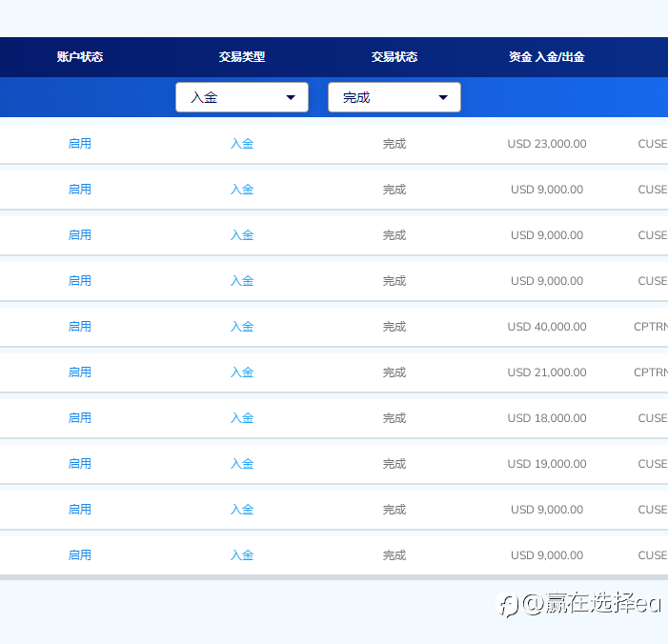The height and width of the screenshot is (644, 668).
Task: Click 启用 in the USD 23,000.00 row
Action: tap(80, 144)
